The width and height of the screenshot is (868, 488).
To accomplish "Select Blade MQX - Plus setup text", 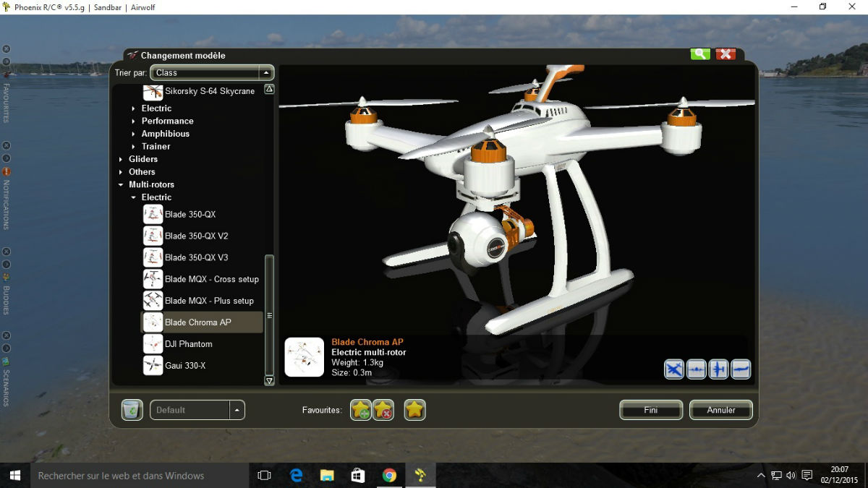I will coord(209,301).
